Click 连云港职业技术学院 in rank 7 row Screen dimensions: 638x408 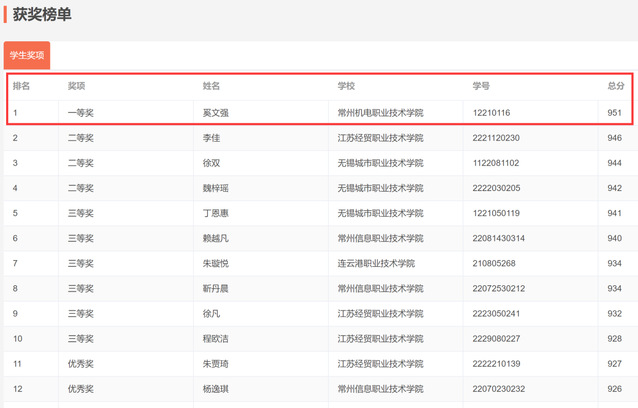tap(376, 263)
